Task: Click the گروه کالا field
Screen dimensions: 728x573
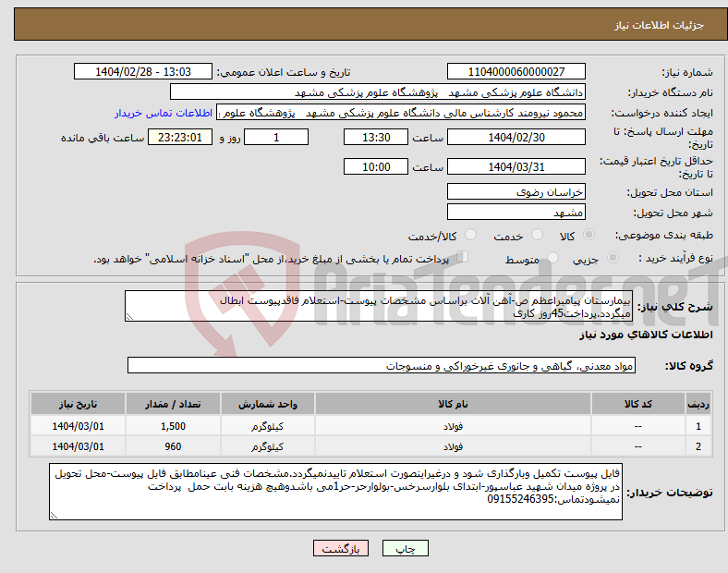Action: point(382,365)
